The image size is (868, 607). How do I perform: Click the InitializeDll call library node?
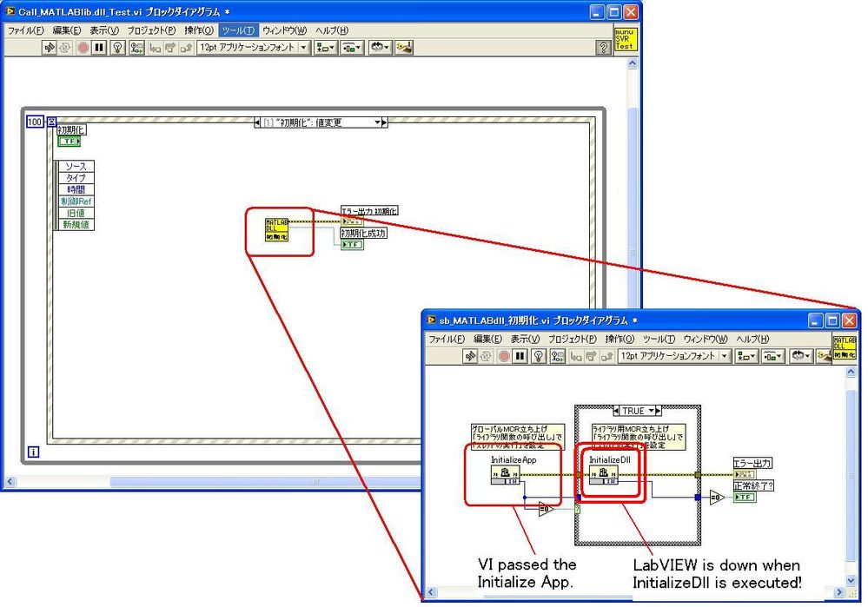[603, 475]
